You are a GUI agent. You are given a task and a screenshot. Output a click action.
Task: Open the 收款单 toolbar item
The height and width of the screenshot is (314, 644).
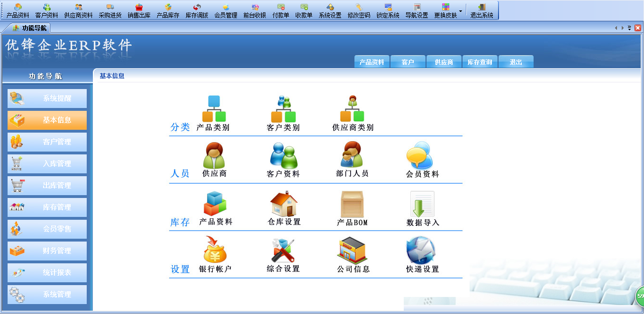tap(304, 10)
